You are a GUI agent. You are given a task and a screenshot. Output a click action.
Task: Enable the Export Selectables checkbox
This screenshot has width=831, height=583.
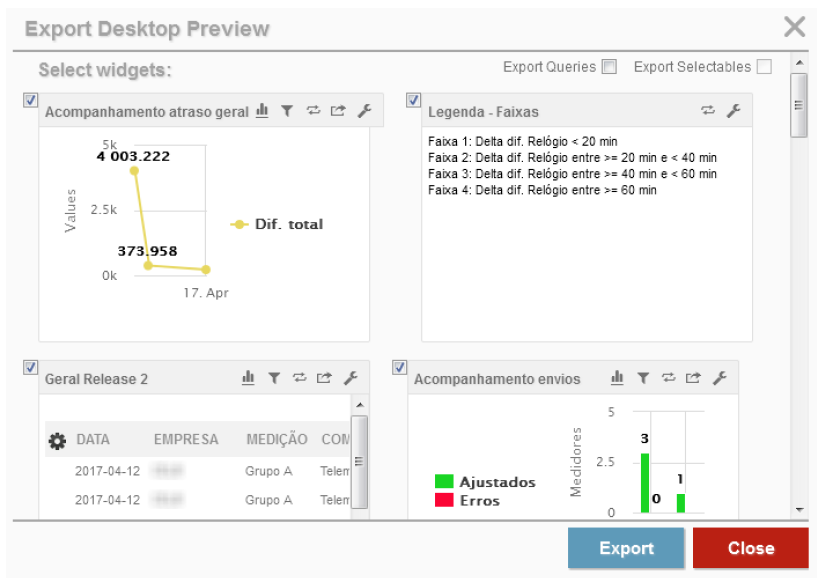[764, 67]
